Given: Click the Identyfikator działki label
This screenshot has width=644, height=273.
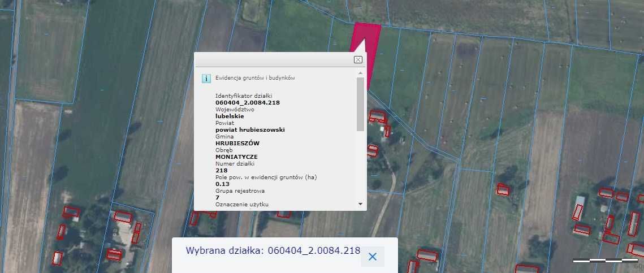Looking at the screenshot, I should click(244, 96).
